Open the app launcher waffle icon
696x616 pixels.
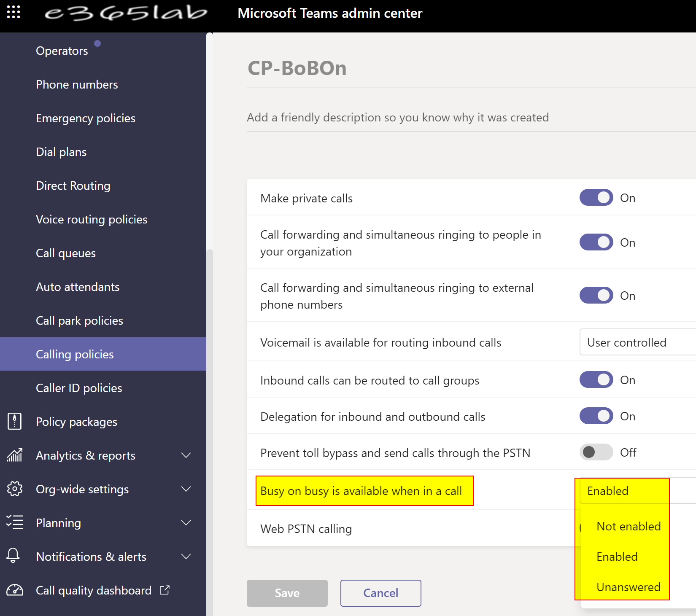pyautogui.click(x=13, y=12)
